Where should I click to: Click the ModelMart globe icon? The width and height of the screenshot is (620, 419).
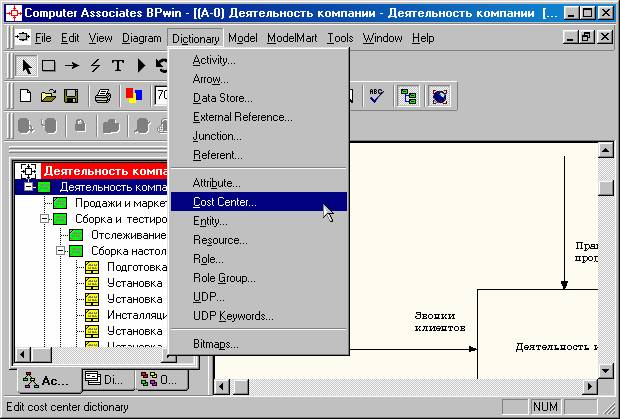[x=439, y=96]
